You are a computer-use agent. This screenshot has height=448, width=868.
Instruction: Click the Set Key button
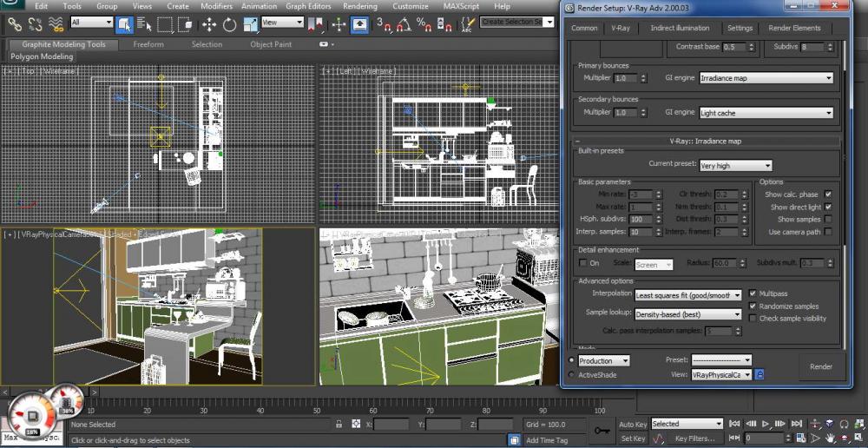click(633, 438)
